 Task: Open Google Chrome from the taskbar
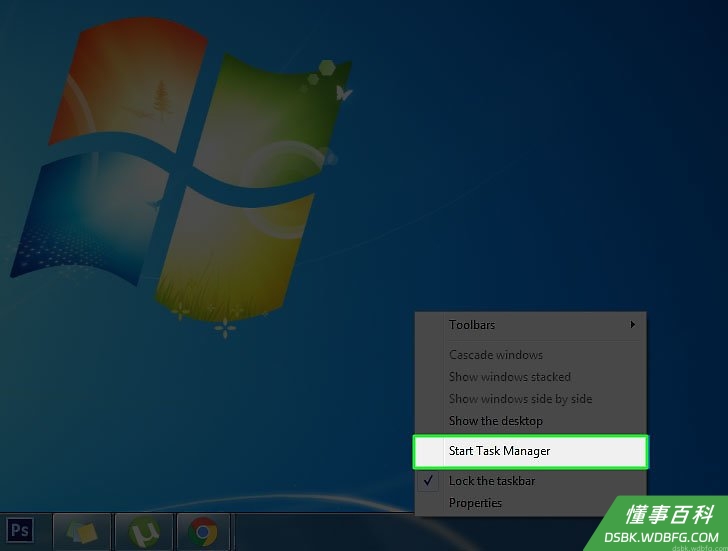[203, 532]
